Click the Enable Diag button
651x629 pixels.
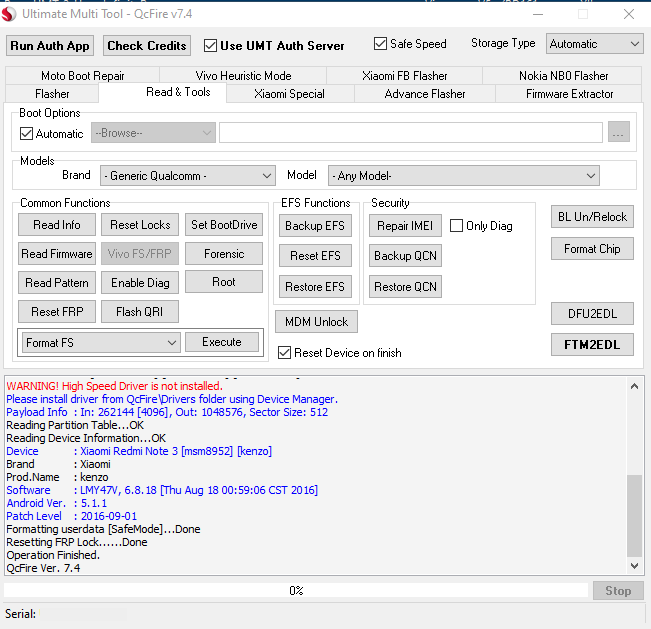click(140, 283)
